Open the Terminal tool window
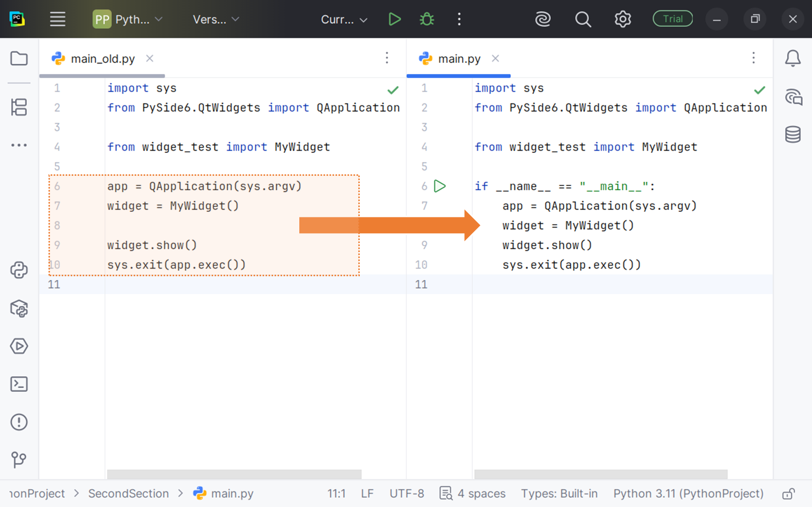 (19, 384)
